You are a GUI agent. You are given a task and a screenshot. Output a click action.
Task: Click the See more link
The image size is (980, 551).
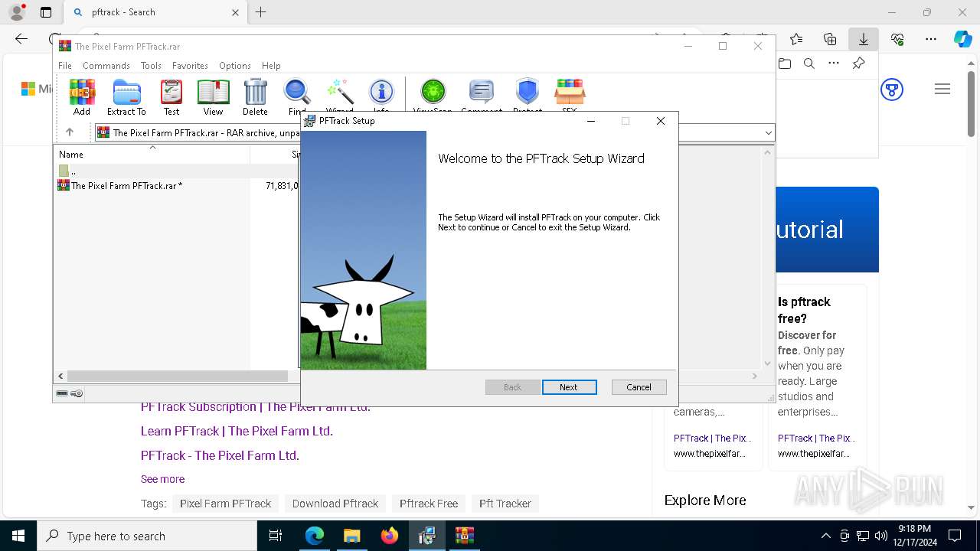[162, 479]
